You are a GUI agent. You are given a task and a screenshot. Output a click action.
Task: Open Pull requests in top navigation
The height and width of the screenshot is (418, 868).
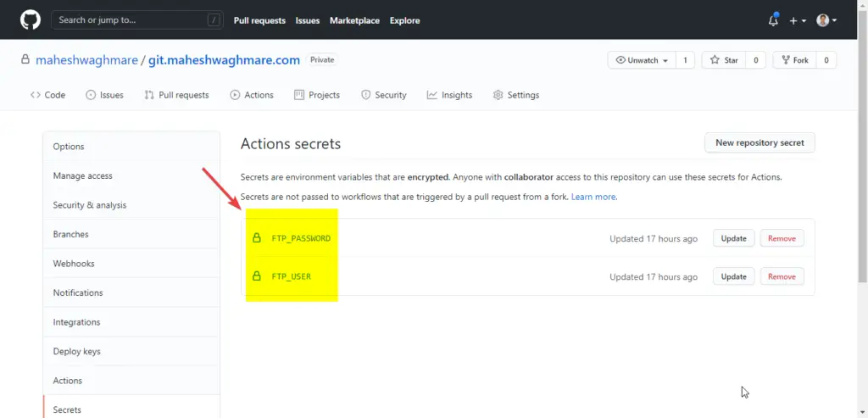[x=259, y=20]
